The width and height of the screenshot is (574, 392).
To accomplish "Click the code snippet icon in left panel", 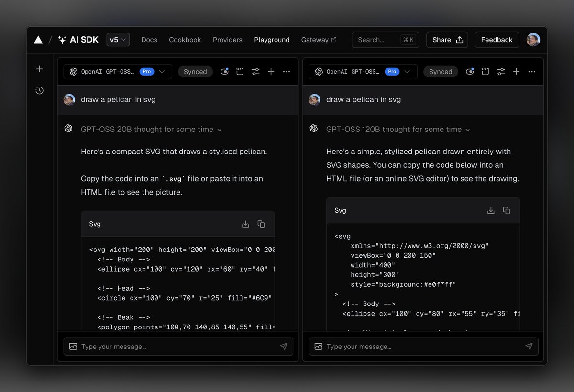I will point(240,72).
